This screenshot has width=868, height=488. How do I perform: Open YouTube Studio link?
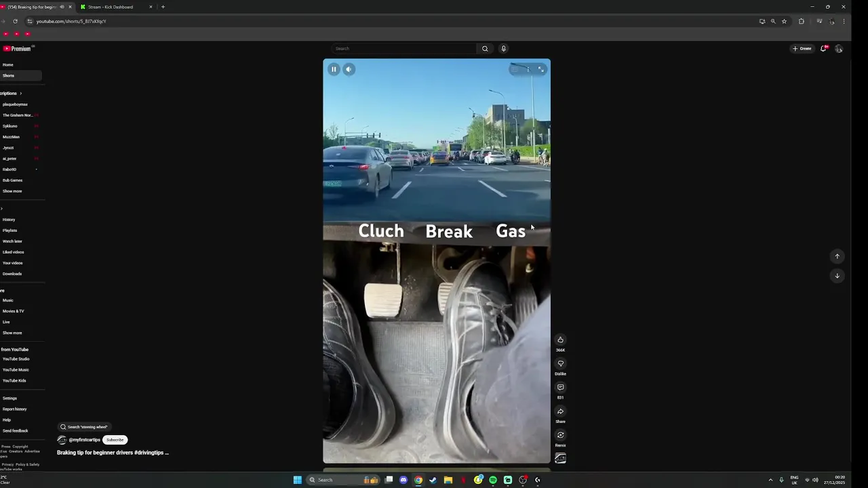(16, 359)
